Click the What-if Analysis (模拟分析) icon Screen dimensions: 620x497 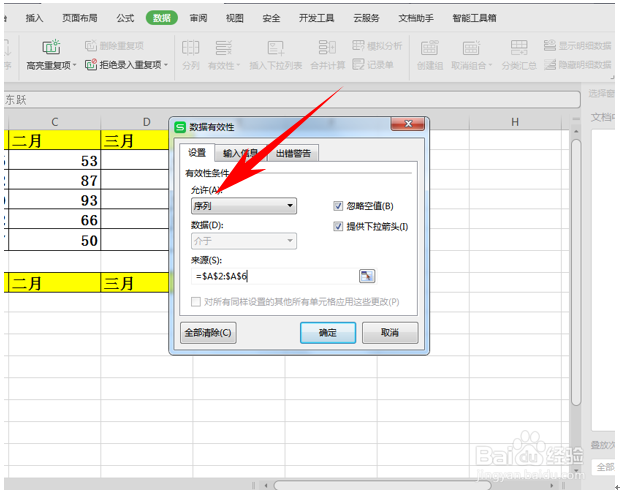click(358, 46)
